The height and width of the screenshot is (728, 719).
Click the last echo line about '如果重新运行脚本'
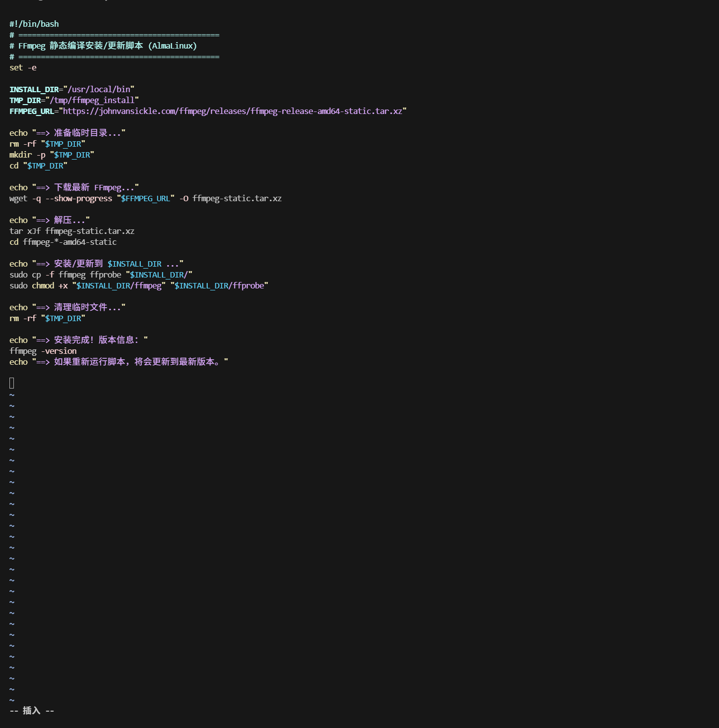[119, 362]
